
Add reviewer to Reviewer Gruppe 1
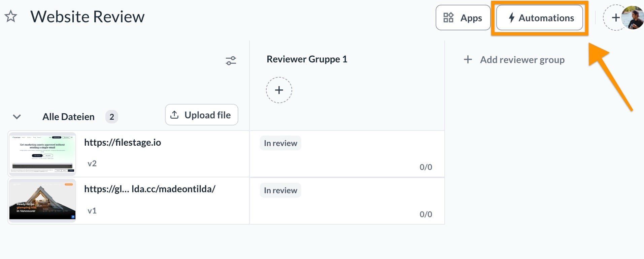(x=279, y=90)
